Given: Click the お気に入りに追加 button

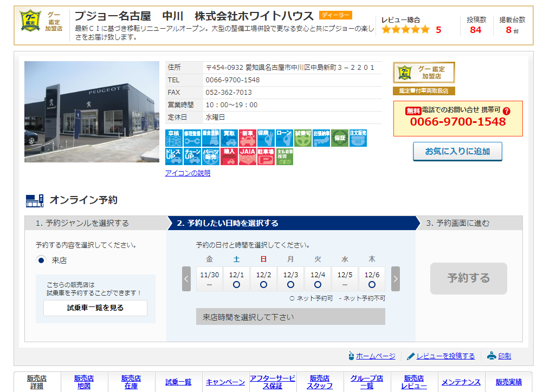Looking at the screenshot, I should coord(457,152).
